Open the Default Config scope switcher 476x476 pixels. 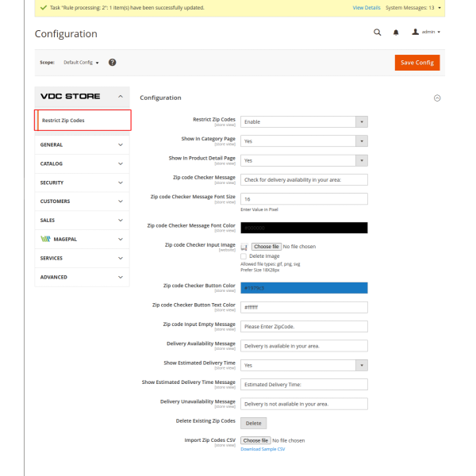(x=81, y=62)
